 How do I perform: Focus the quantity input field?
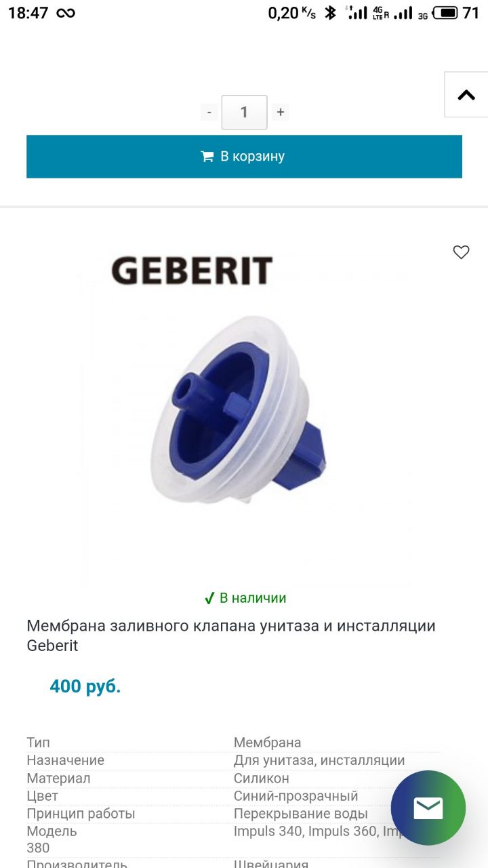click(245, 113)
